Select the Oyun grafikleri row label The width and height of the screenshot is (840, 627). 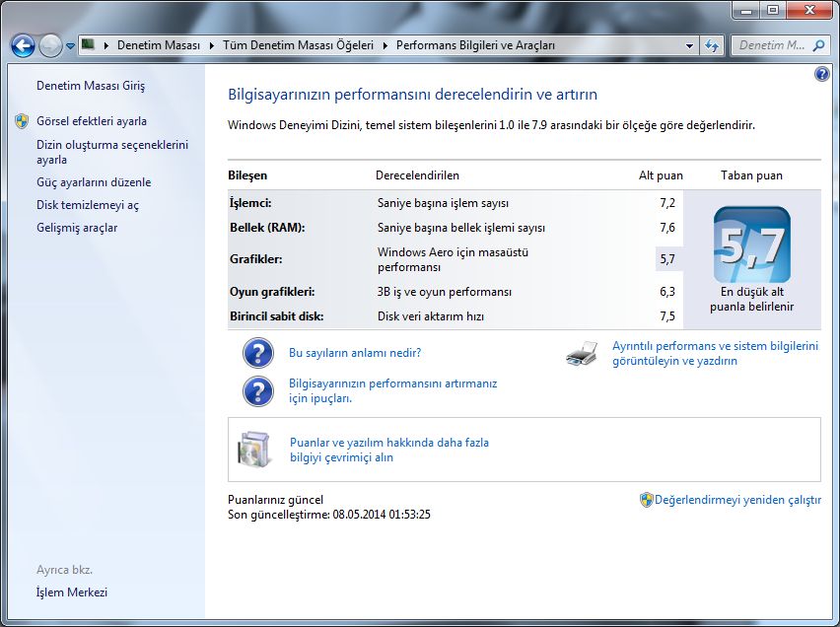[x=272, y=292]
